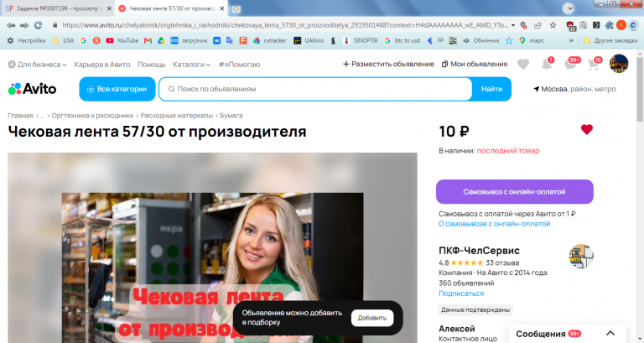Open the maps bookmark

tap(531, 40)
